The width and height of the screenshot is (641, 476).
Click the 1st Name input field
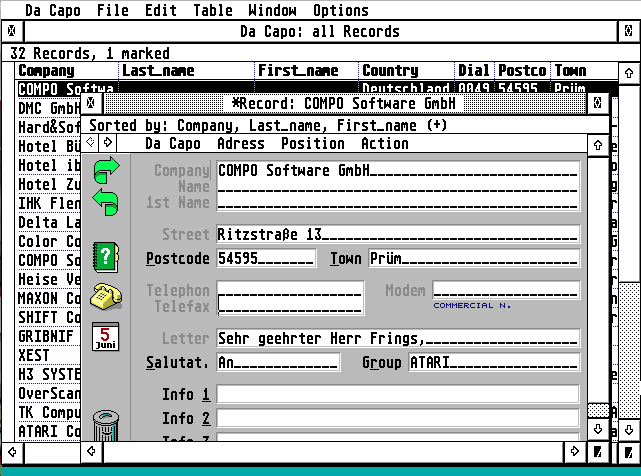click(x=398, y=202)
